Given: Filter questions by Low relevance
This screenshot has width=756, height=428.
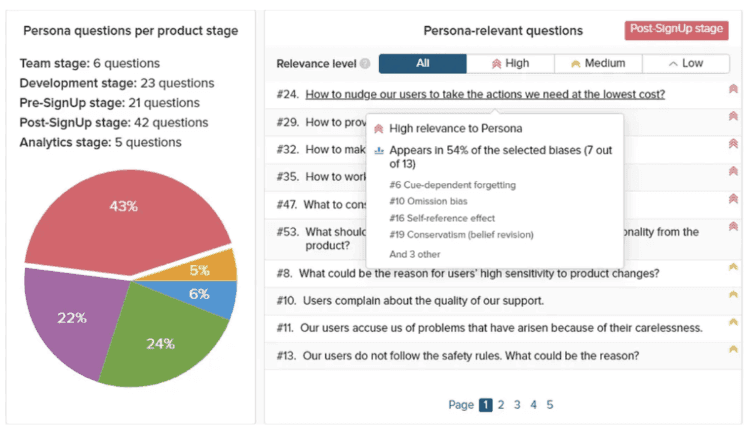Looking at the screenshot, I should [x=686, y=64].
